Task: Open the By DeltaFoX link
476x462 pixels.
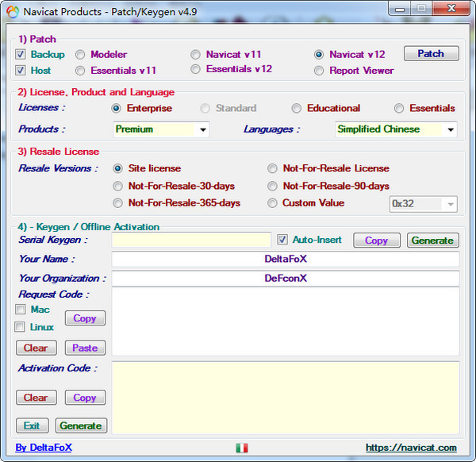Action: tap(44, 448)
